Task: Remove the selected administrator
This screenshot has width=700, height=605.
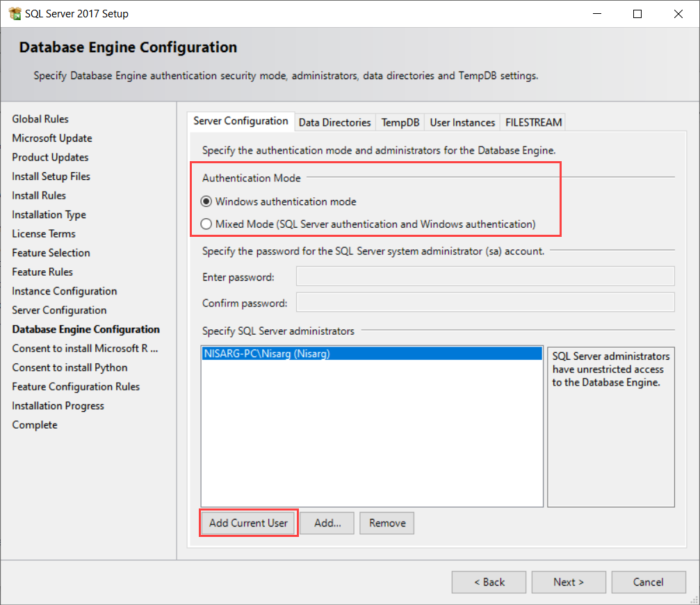Action: coord(387,523)
